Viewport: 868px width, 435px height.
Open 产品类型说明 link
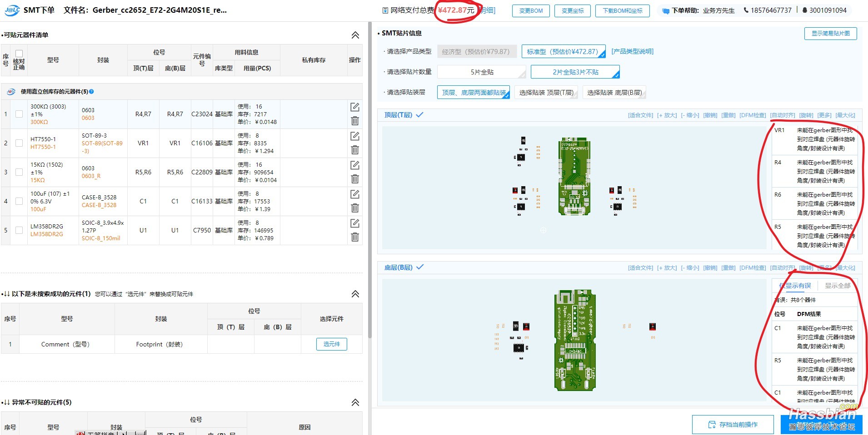point(632,52)
